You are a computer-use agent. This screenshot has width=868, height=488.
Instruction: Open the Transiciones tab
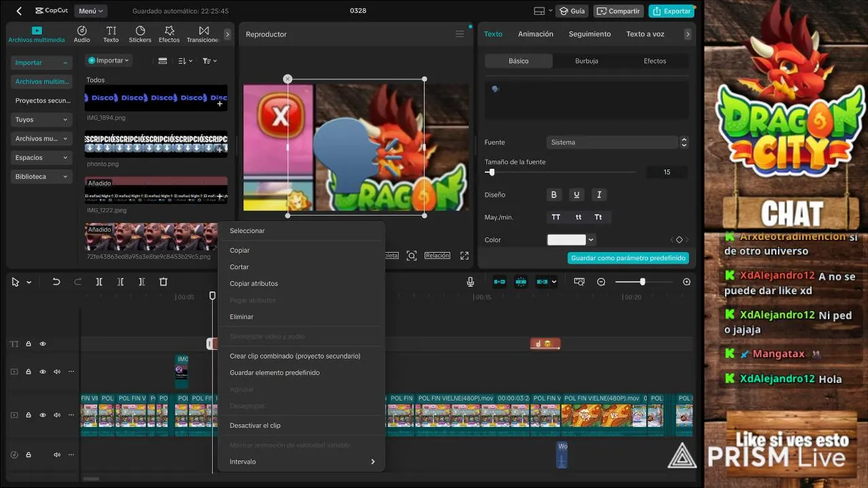tap(203, 35)
